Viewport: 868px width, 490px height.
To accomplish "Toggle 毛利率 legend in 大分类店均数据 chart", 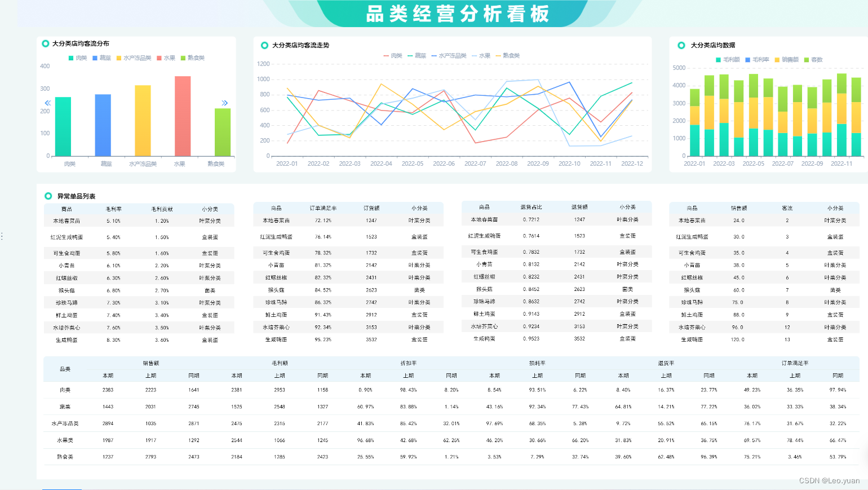I will point(757,60).
